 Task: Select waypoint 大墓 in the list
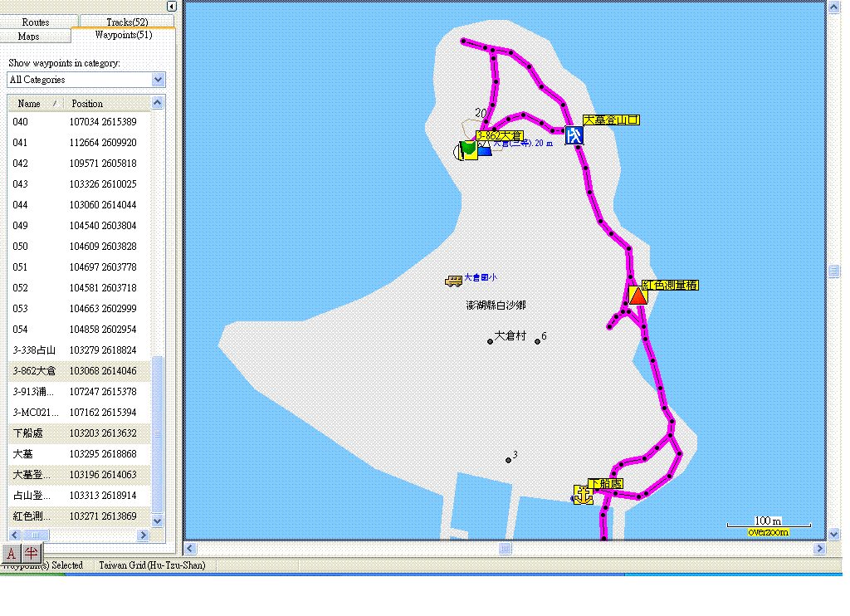click(x=79, y=454)
